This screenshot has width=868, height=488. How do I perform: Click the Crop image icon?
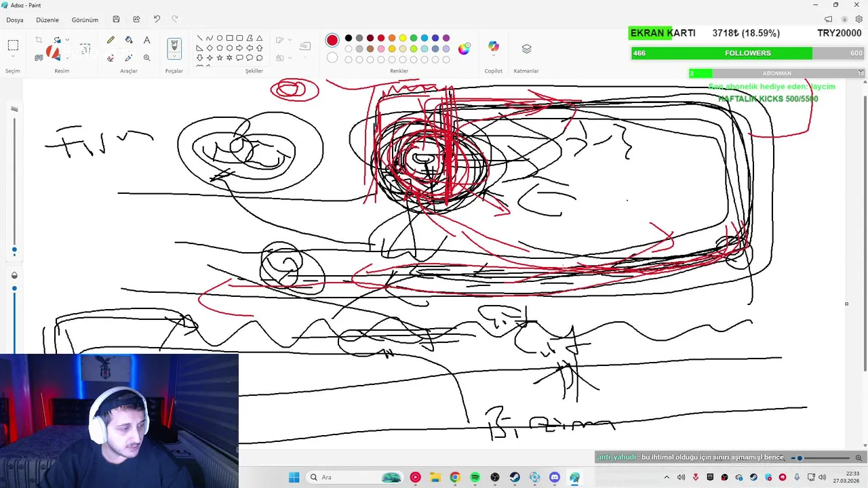(x=39, y=40)
